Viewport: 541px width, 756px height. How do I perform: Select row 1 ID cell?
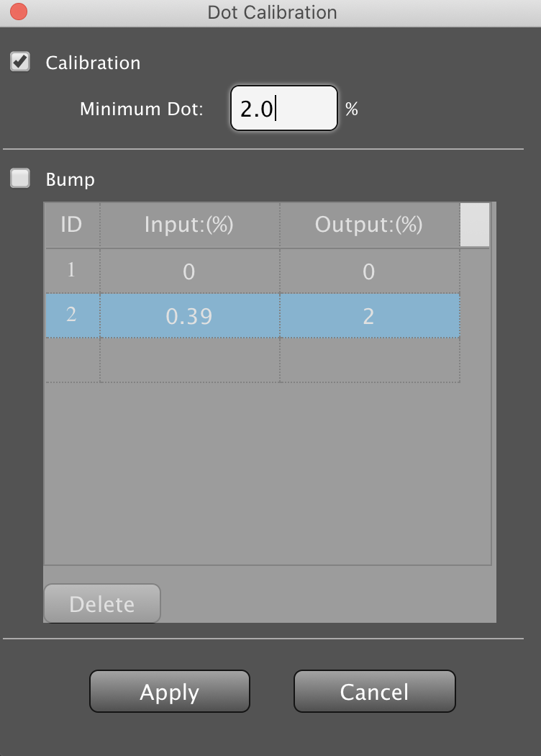pyautogui.click(x=72, y=271)
